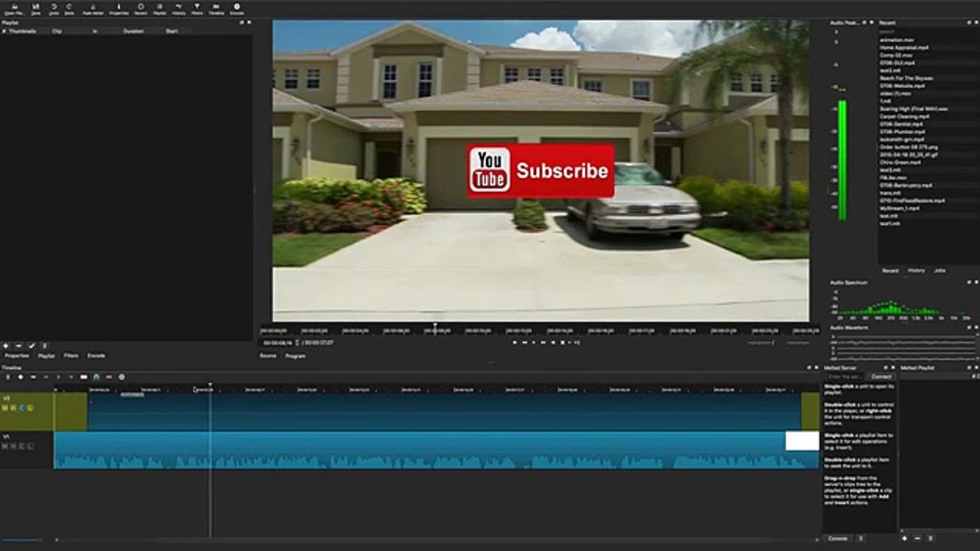Undo the last edit from the toolbar
Viewport: 980px width, 551px height.
click(x=54, y=9)
